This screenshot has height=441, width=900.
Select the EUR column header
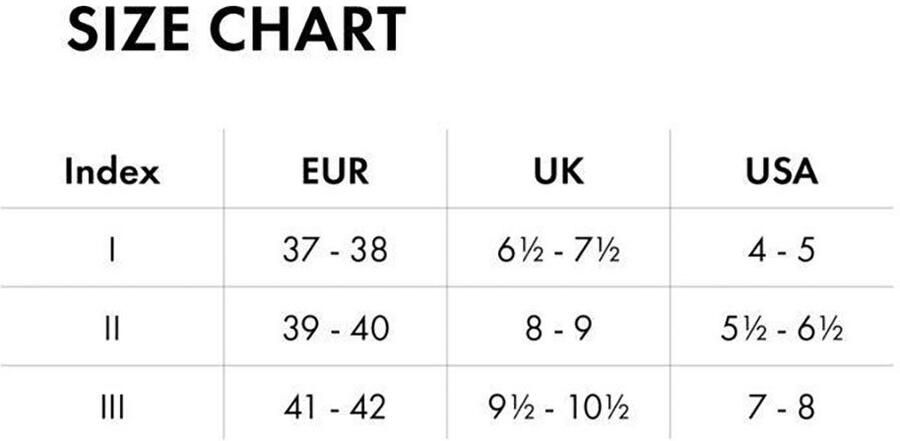click(x=335, y=172)
